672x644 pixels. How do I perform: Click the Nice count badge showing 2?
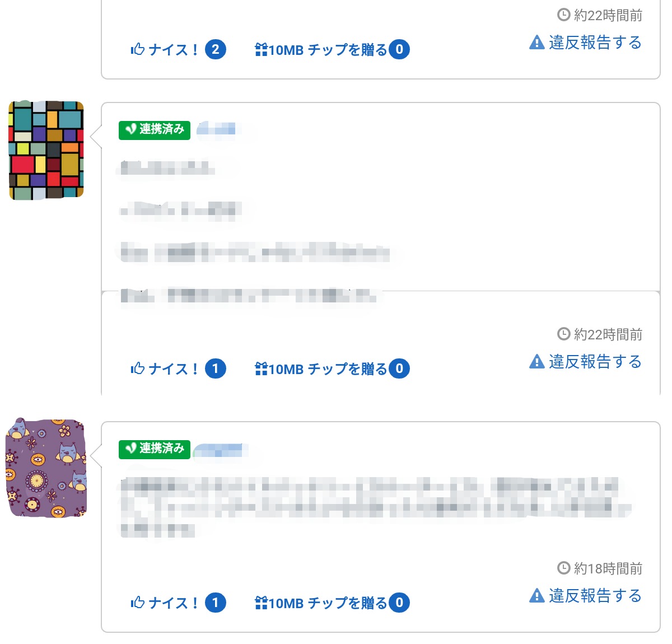pos(216,49)
